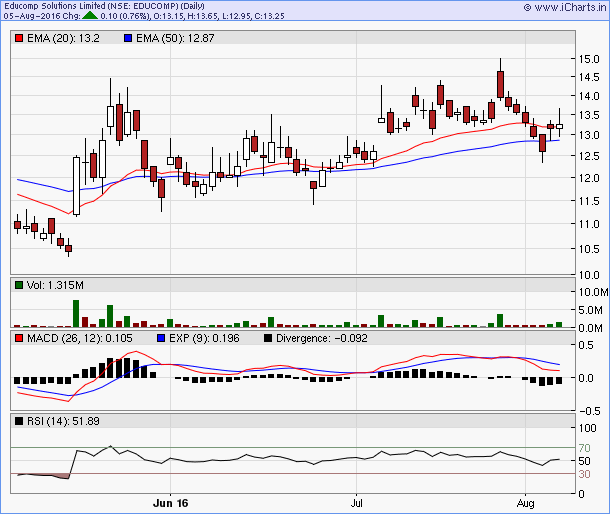Click the close price 'C:13.25'
Viewport: 610px width, 514px height.
pos(269,16)
